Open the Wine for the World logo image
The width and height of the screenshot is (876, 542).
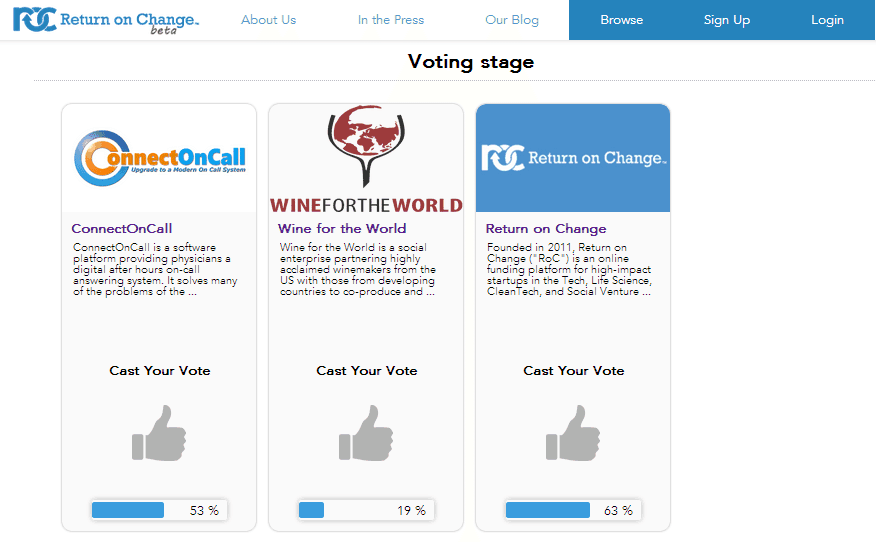pos(366,158)
